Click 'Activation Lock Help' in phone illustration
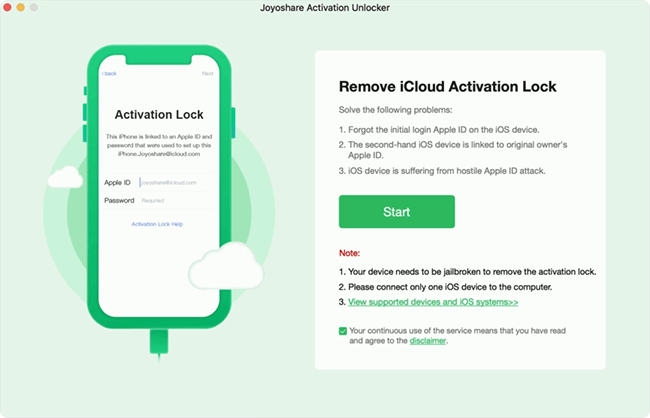The height and width of the screenshot is (418, 650). coord(157,224)
